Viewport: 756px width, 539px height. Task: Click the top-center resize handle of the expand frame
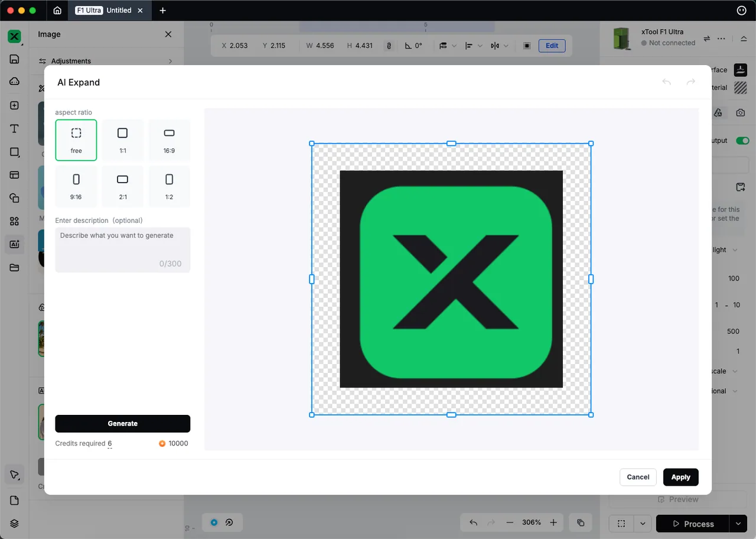pos(451,144)
